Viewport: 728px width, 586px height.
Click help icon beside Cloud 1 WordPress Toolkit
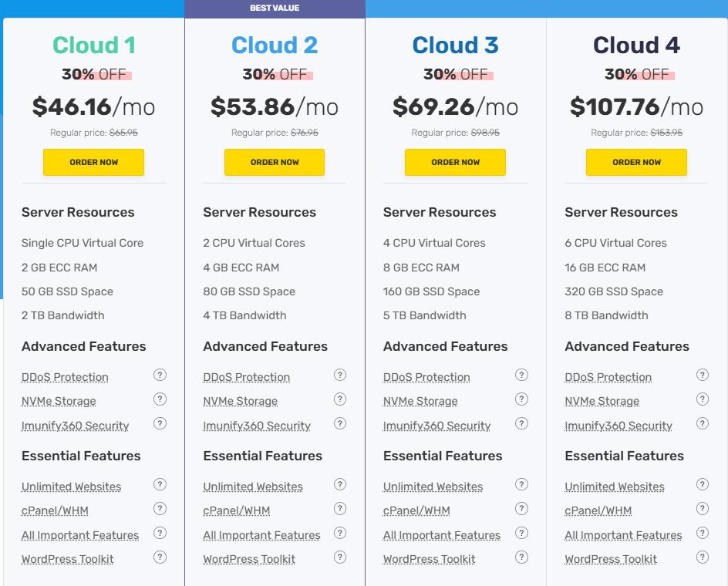tap(160, 557)
